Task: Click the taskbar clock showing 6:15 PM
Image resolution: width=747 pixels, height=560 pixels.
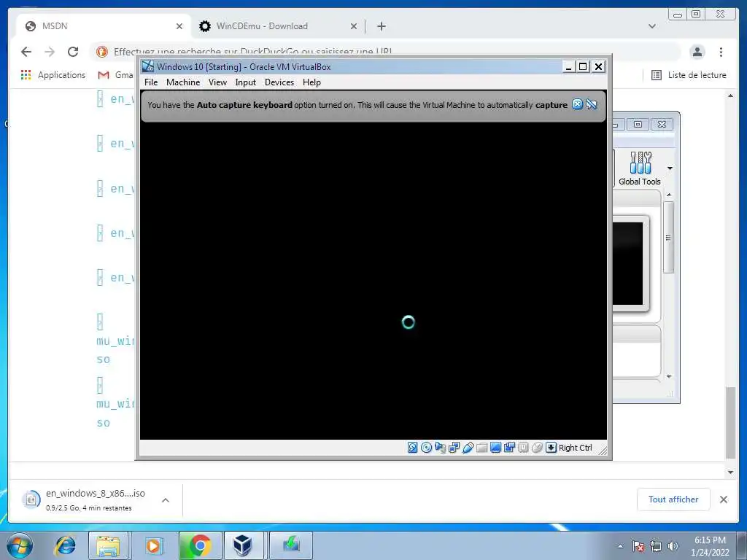Action: (x=710, y=546)
